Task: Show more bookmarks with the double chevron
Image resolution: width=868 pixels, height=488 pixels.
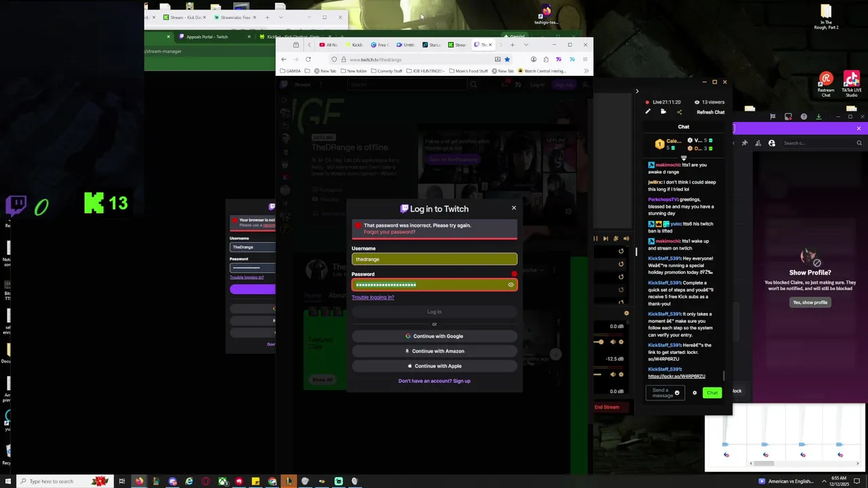Action: tap(586, 70)
